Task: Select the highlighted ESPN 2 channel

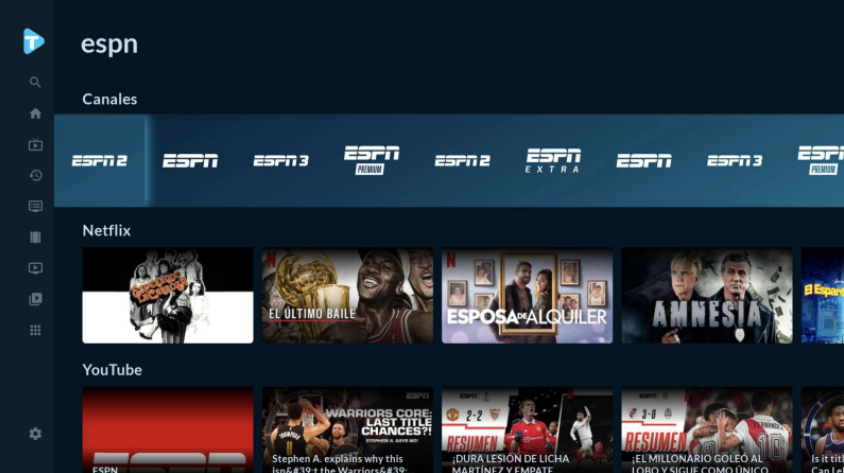Action: [x=100, y=160]
